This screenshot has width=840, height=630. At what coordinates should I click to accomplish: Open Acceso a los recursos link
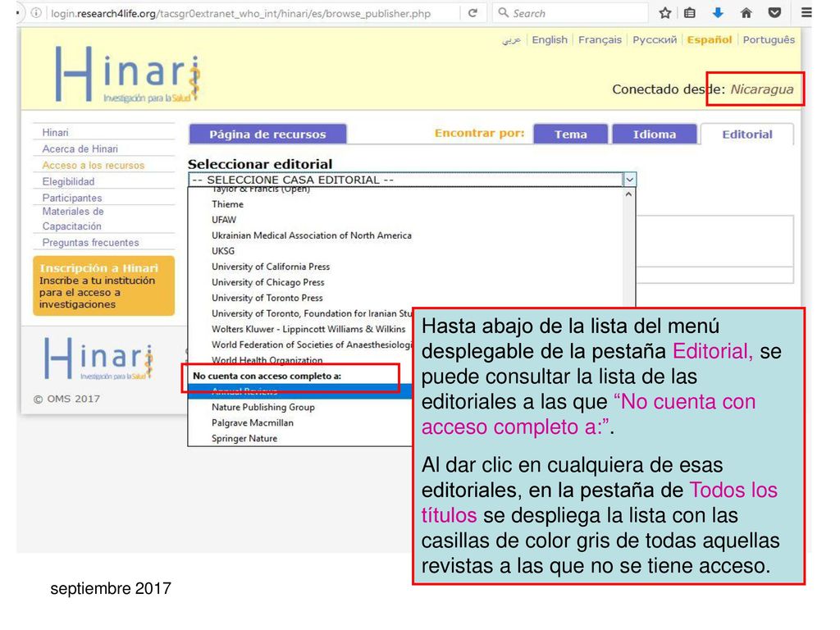coord(94,166)
